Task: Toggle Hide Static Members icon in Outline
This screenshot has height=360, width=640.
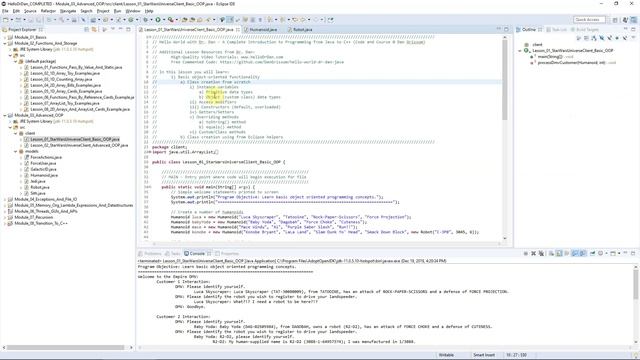Action: [x=609, y=38]
